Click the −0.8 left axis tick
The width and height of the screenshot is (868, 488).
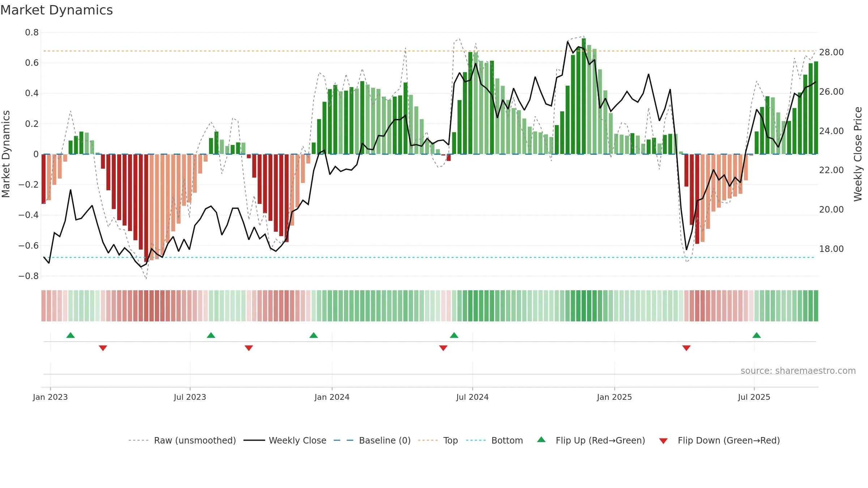[x=29, y=276]
